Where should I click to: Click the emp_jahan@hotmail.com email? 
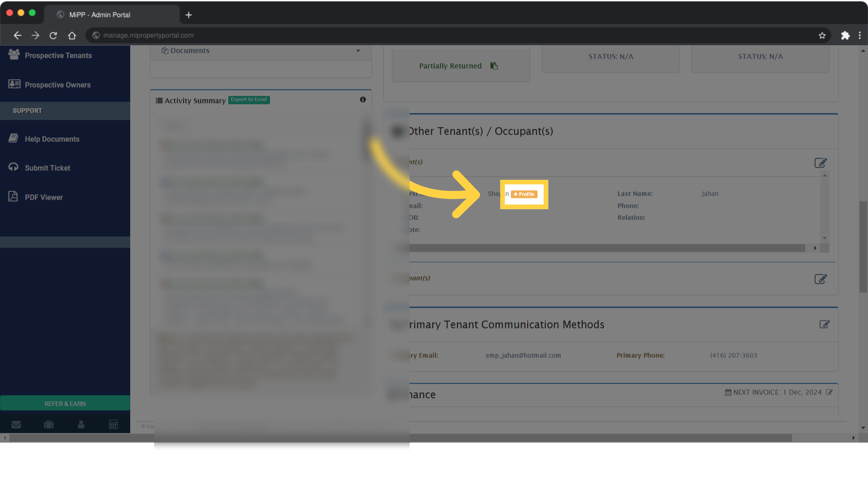523,356
